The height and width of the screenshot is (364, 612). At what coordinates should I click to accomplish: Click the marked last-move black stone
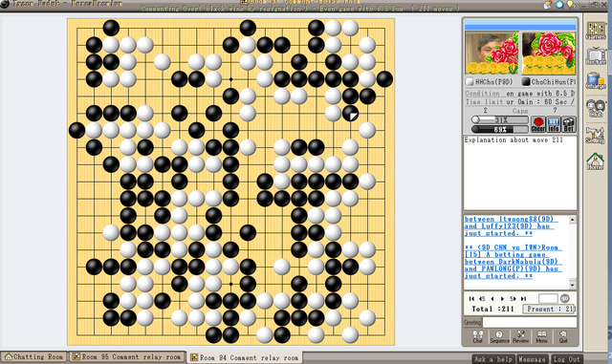pyautogui.click(x=350, y=113)
